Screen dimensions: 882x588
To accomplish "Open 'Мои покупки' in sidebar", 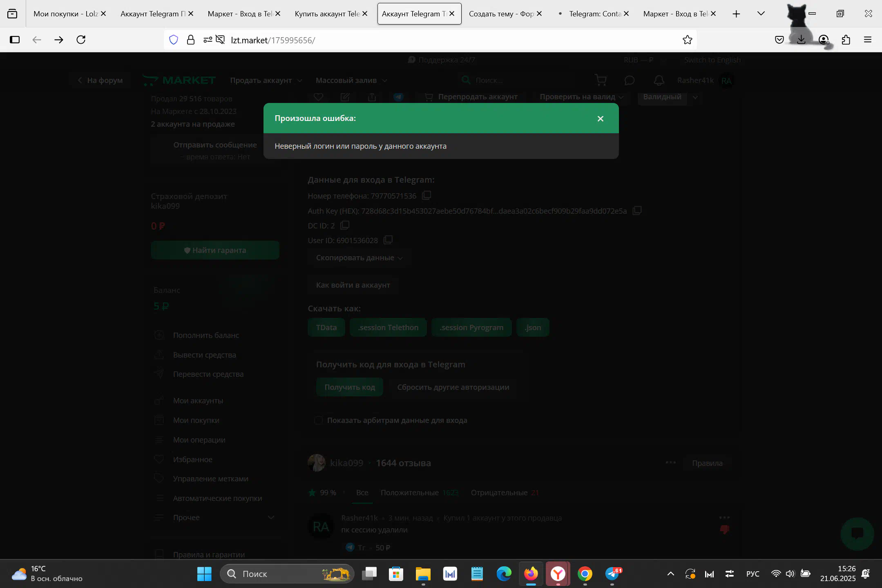I will point(196,420).
